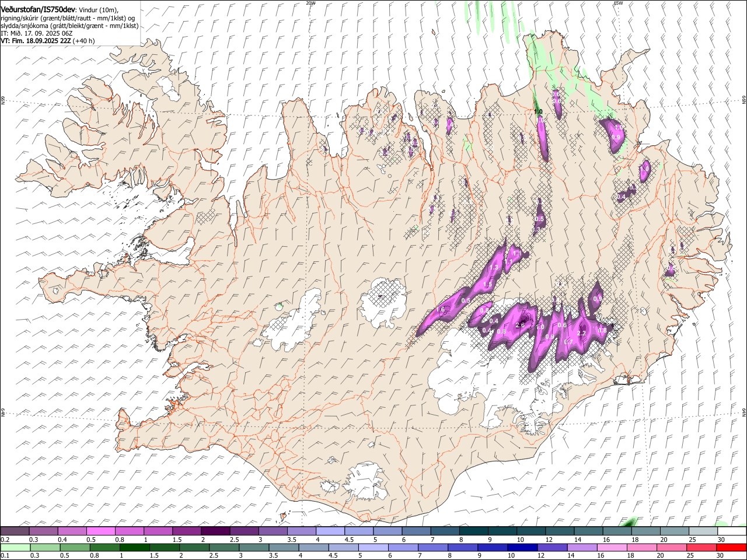Click lower legend swatch between 20 and 25
Image resolution: width=747 pixels, height=560 pixels.
[x=672, y=547]
